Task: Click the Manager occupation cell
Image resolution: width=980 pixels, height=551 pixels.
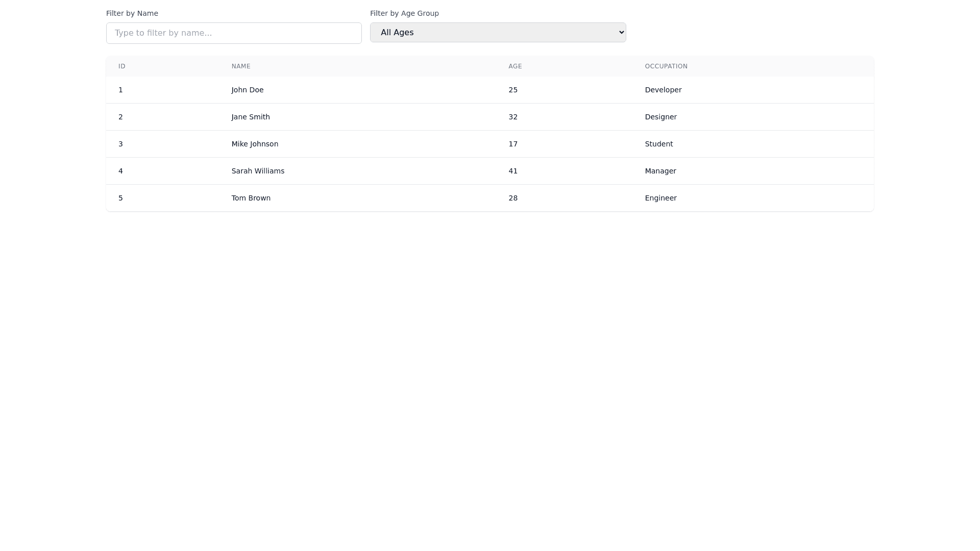Action: click(x=660, y=171)
